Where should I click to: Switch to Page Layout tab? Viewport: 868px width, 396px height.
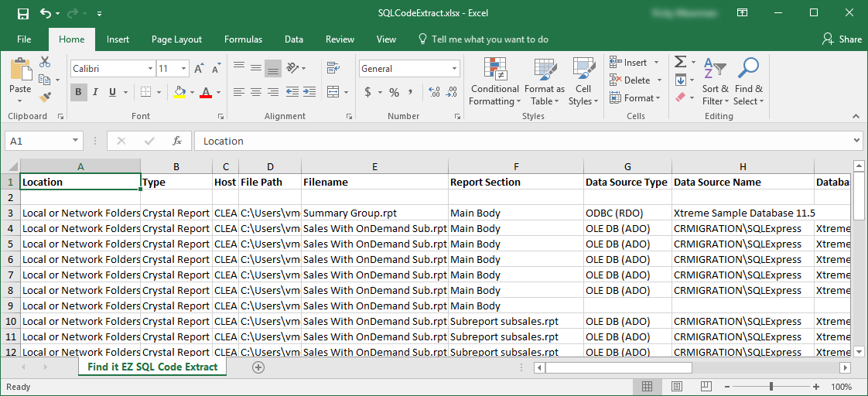click(x=176, y=39)
